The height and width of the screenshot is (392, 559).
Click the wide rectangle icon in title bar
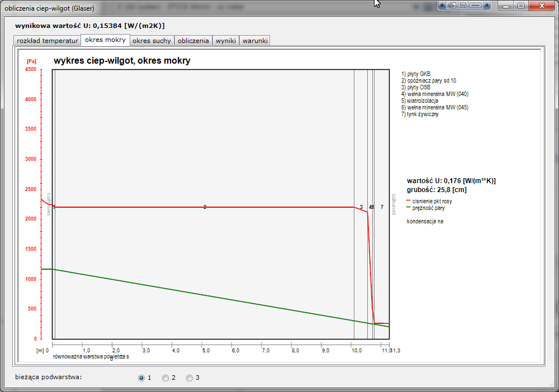click(x=476, y=6)
